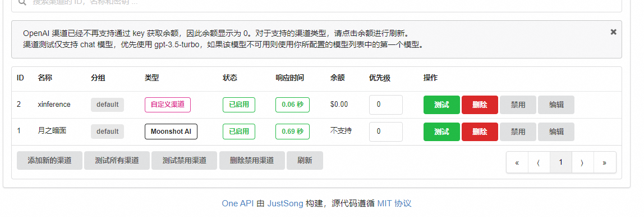Refresh the channel list with 刷新

coord(305,161)
